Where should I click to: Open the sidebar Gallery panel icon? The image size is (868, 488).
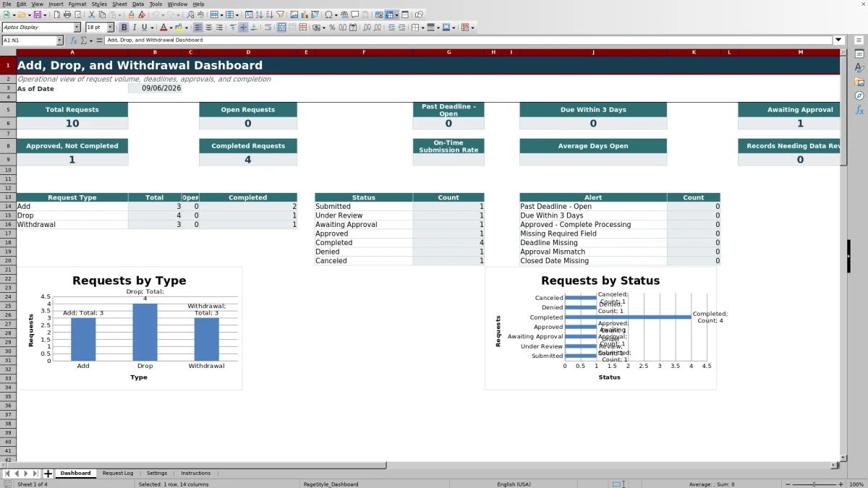pos(859,82)
